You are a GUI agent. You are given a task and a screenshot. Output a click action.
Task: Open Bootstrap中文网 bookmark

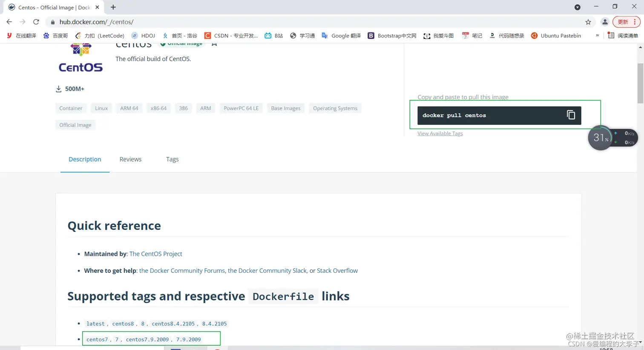click(x=392, y=36)
